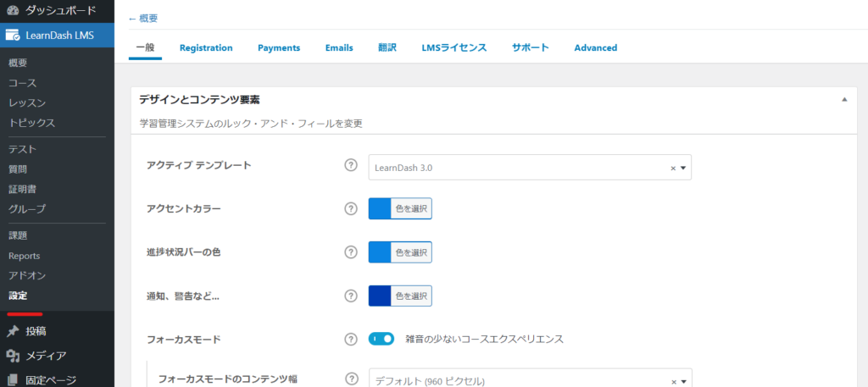Click the ダッシュボード gauge icon in sidebar
868x387 pixels.
tap(13, 11)
